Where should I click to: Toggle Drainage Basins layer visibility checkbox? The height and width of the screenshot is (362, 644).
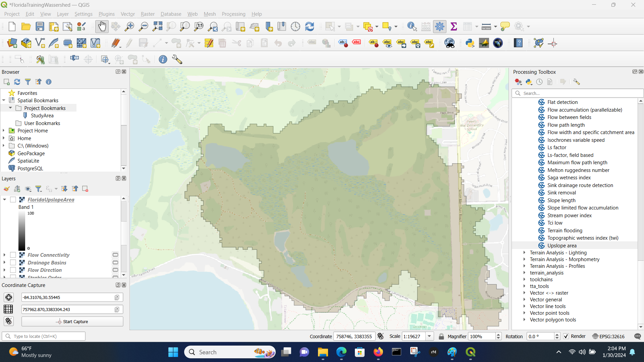pyautogui.click(x=13, y=263)
